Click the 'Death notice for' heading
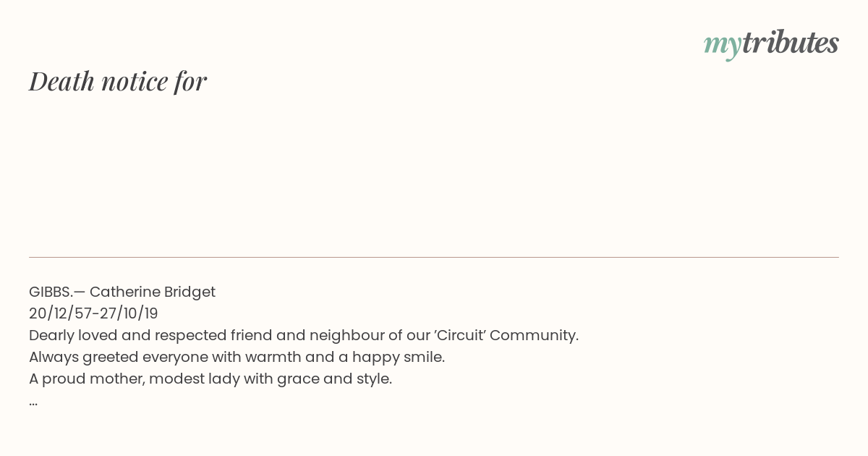The height and width of the screenshot is (456, 868). tap(118, 81)
